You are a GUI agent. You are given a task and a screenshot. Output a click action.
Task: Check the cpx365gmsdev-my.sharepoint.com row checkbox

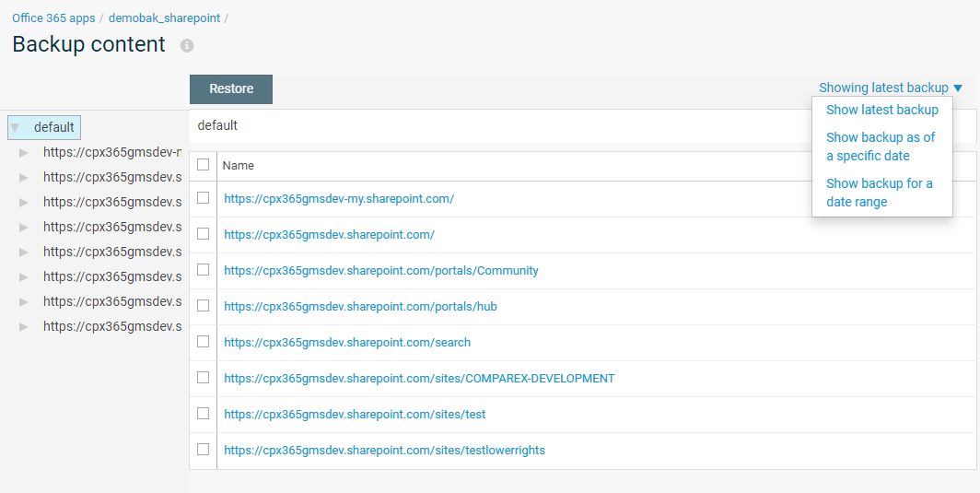coord(204,198)
